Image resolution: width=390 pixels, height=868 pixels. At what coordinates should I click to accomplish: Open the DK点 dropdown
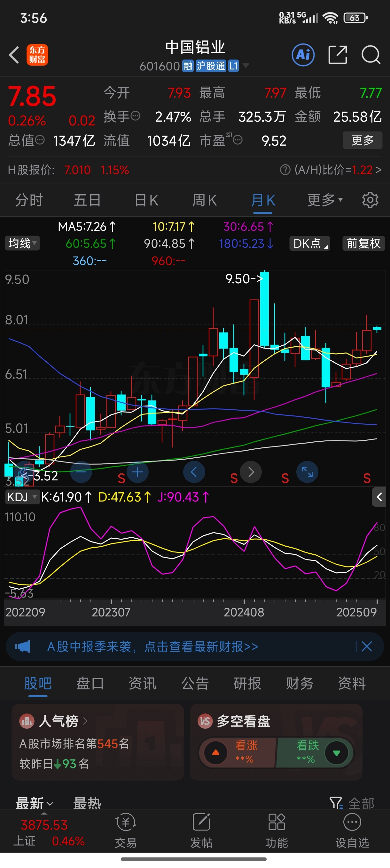(x=309, y=243)
